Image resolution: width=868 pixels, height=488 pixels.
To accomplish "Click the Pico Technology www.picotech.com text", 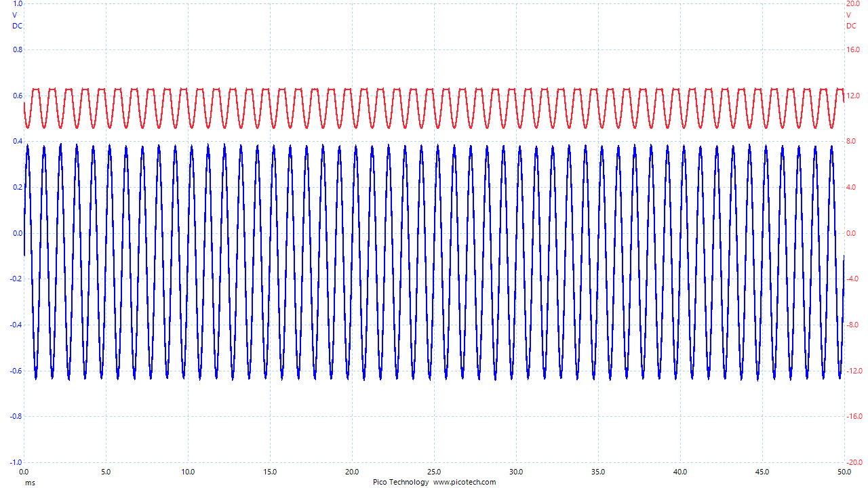I will [434, 482].
